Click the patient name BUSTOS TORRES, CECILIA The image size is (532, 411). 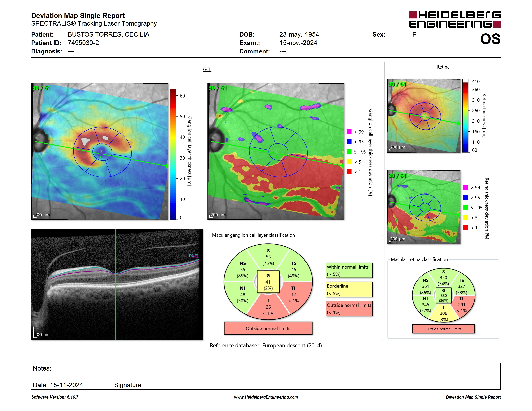point(108,35)
